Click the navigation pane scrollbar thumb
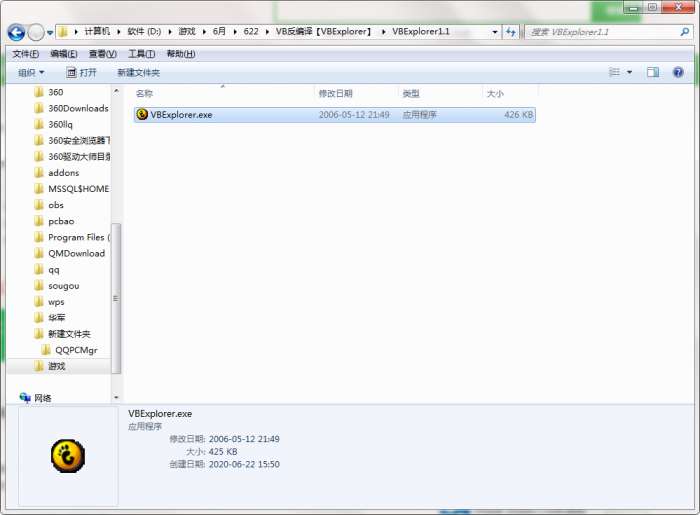The height and width of the screenshot is (515, 700). (x=116, y=298)
